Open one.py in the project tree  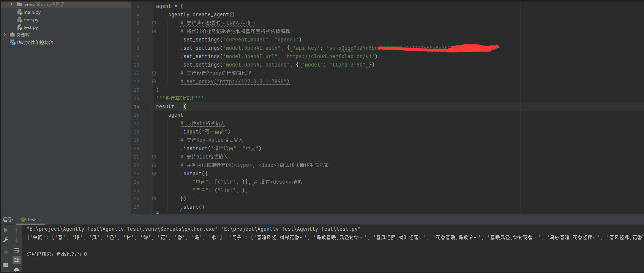(31, 20)
